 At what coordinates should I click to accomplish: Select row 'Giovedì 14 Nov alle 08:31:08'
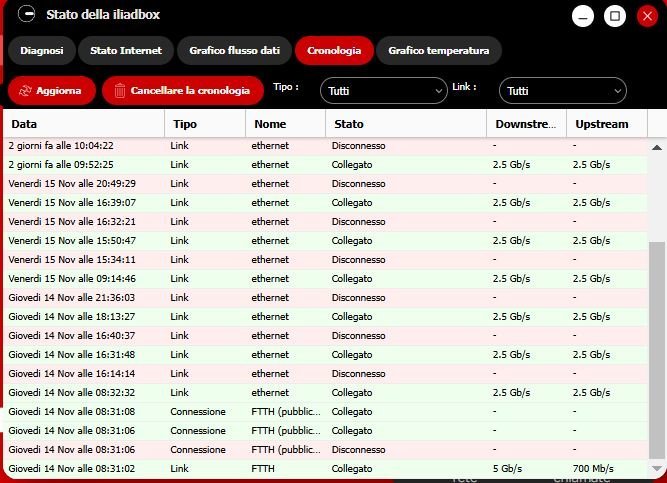click(325, 412)
